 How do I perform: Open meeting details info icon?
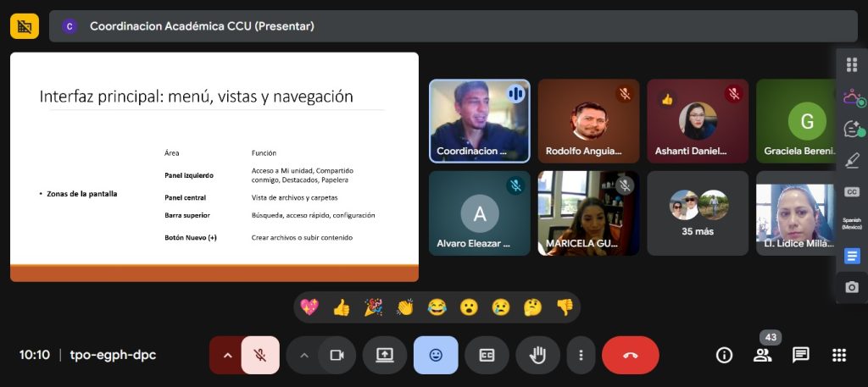724,355
